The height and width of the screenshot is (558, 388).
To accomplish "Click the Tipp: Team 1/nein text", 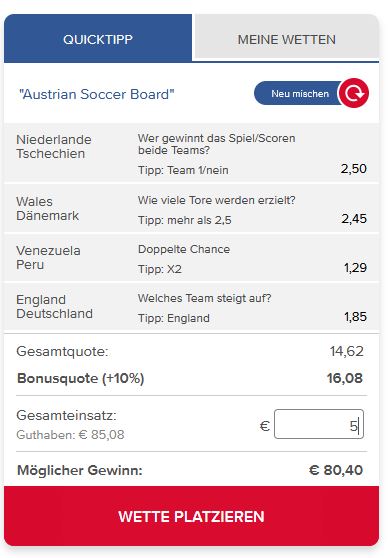I will (x=183, y=170).
